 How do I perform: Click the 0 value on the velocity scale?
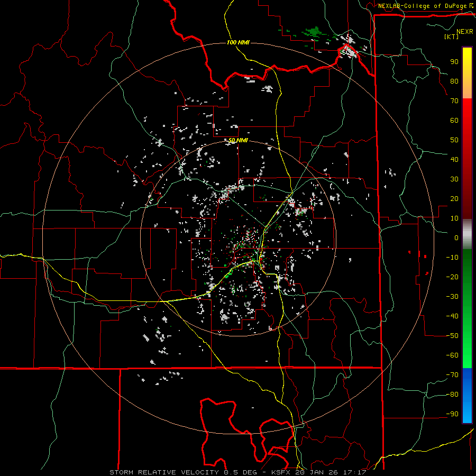(x=456, y=237)
